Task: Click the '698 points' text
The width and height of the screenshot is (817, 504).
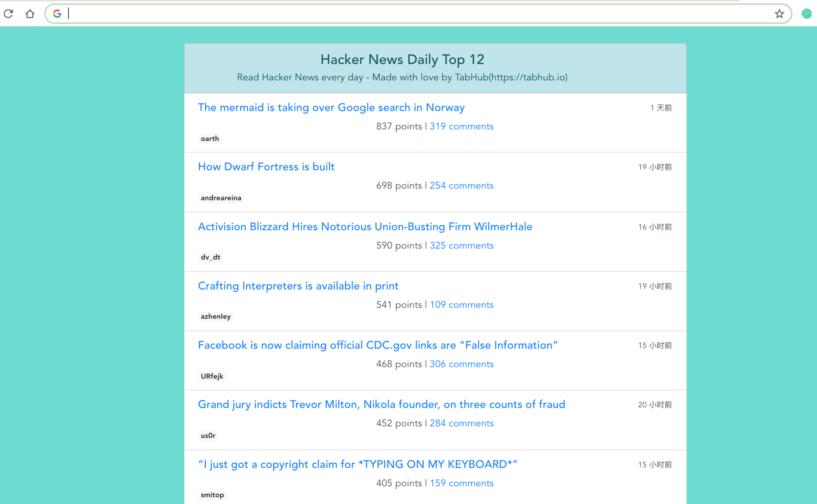Action: (399, 185)
